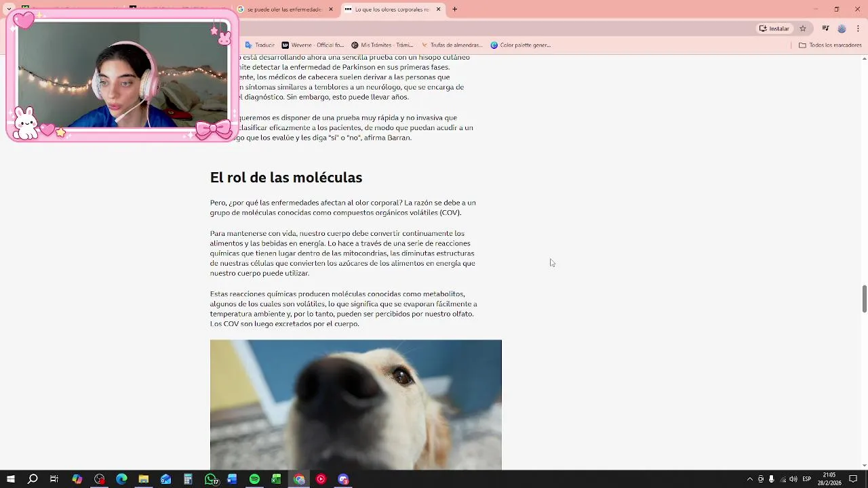
Task: Open the Mis Trámites bookmark
Action: coord(382,45)
